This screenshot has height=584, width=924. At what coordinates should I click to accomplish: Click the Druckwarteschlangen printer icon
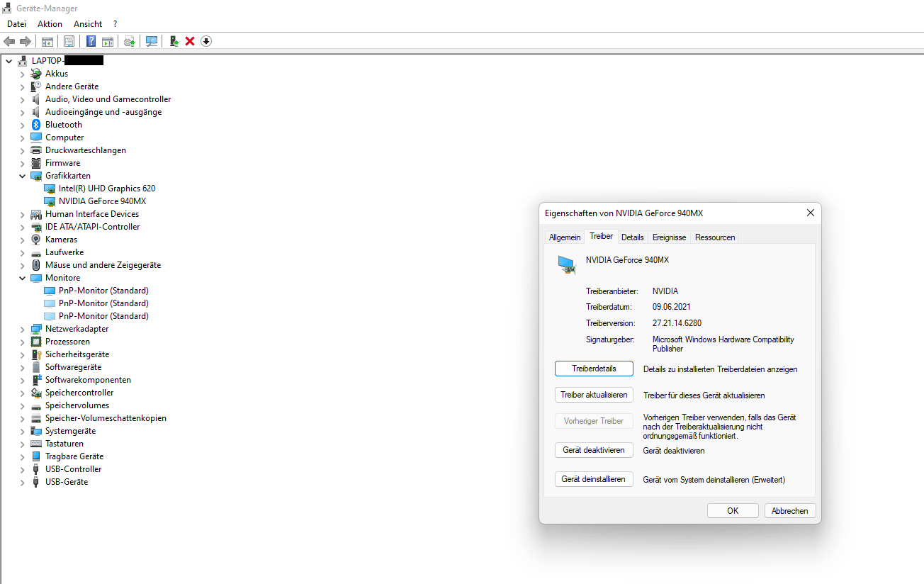36,150
